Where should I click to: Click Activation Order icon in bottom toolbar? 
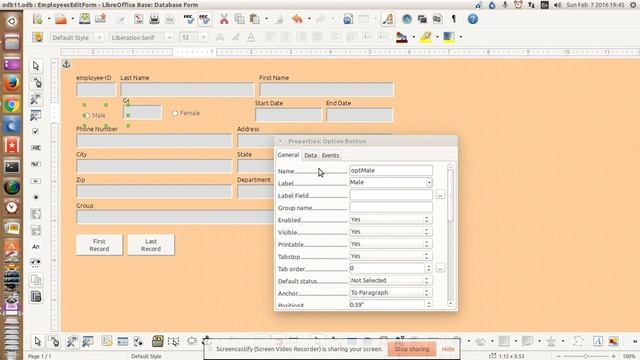(138, 341)
